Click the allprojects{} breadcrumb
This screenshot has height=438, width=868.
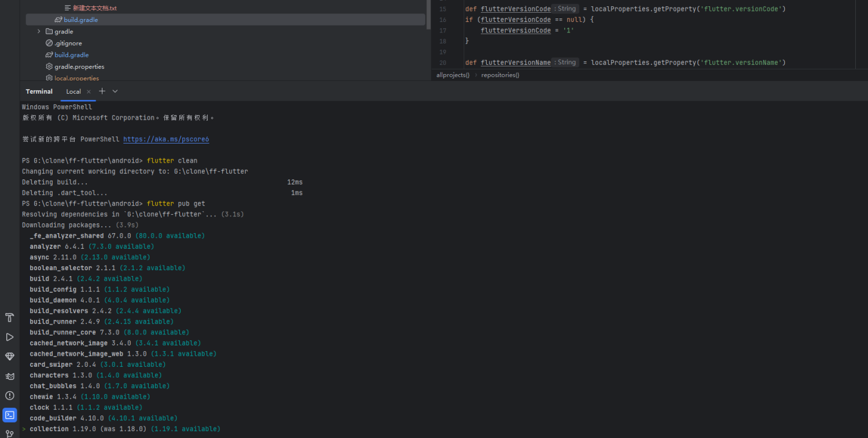[453, 75]
